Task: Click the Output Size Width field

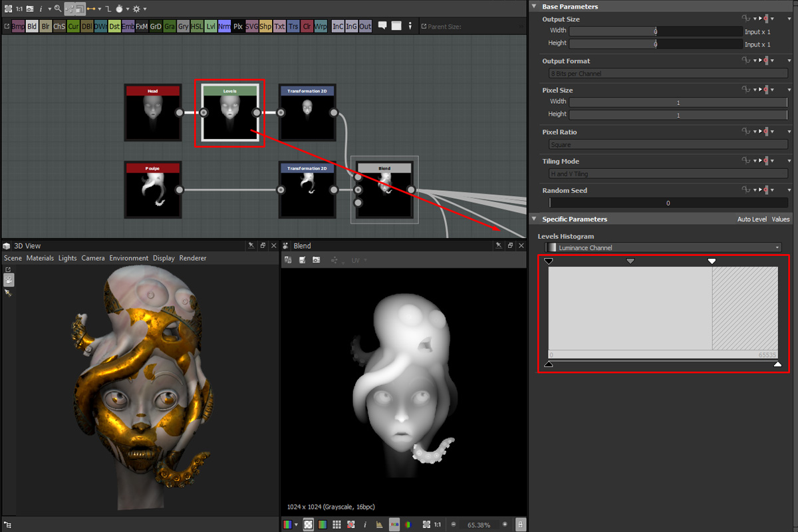Action: click(x=655, y=31)
